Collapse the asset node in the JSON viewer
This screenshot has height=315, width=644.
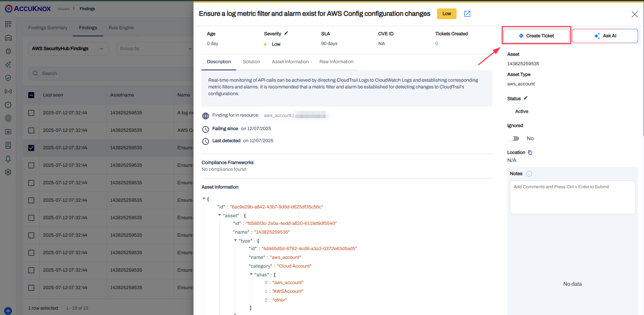[x=219, y=215]
